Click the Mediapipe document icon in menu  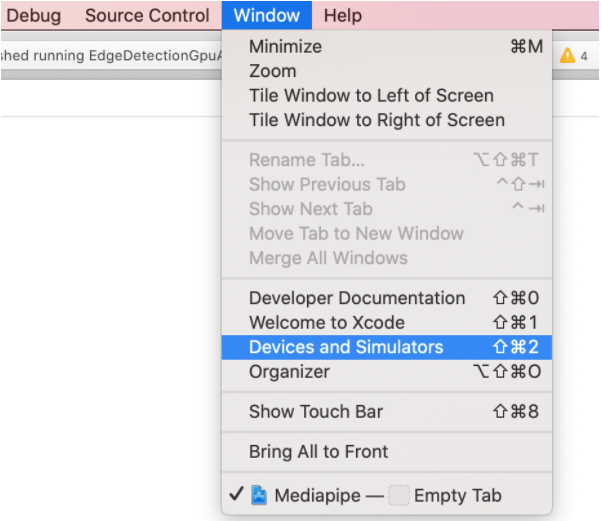tap(259, 495)
